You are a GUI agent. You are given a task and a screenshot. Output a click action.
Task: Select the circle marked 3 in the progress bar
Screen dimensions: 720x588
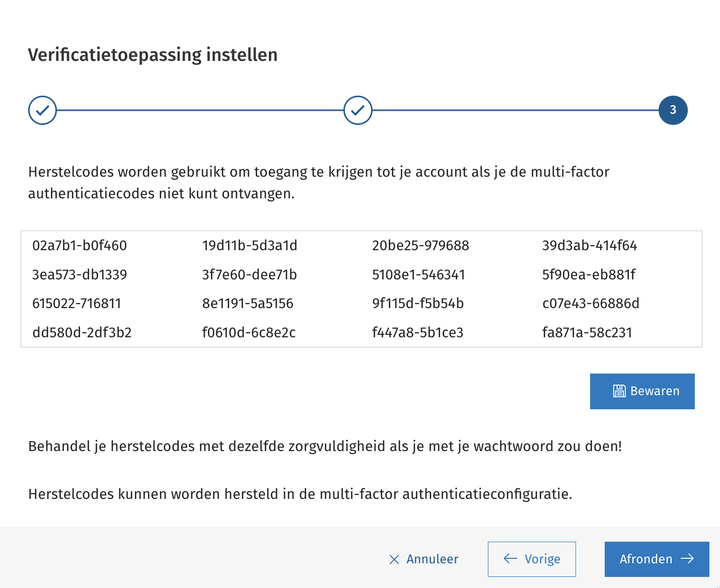[x=673, y=110]
